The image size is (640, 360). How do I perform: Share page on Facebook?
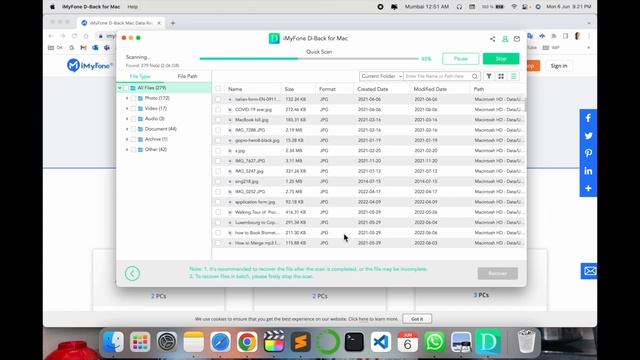[588, 118]
